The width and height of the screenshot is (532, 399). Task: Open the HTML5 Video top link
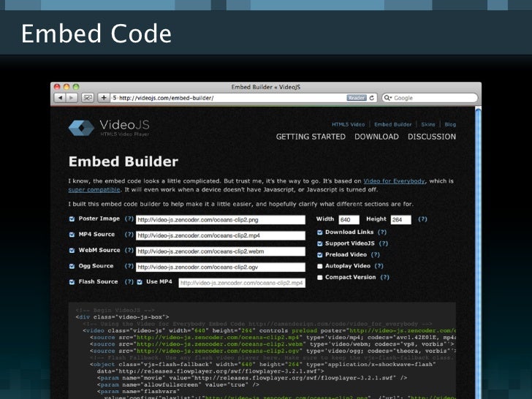[349, 124]
